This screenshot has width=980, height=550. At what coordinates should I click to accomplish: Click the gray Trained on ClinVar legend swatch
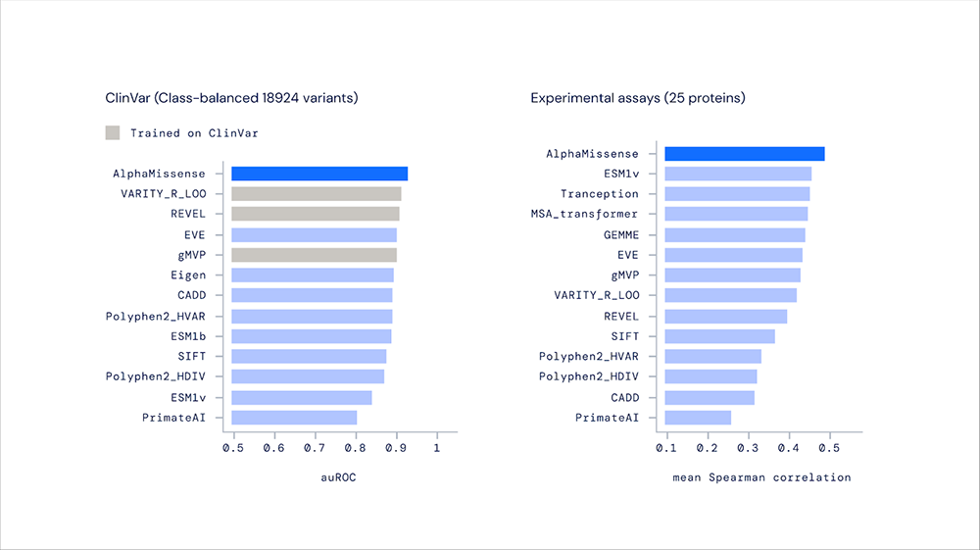pos(113,132)
